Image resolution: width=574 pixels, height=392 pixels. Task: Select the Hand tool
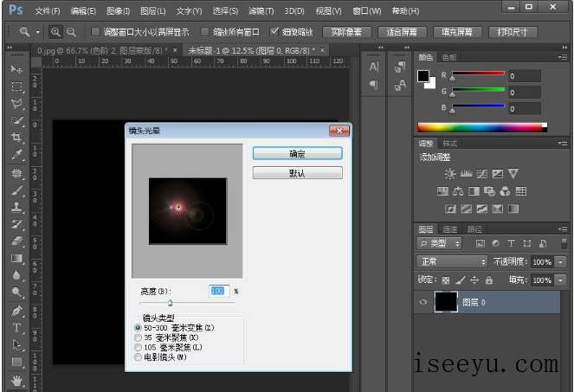[16, 380]
